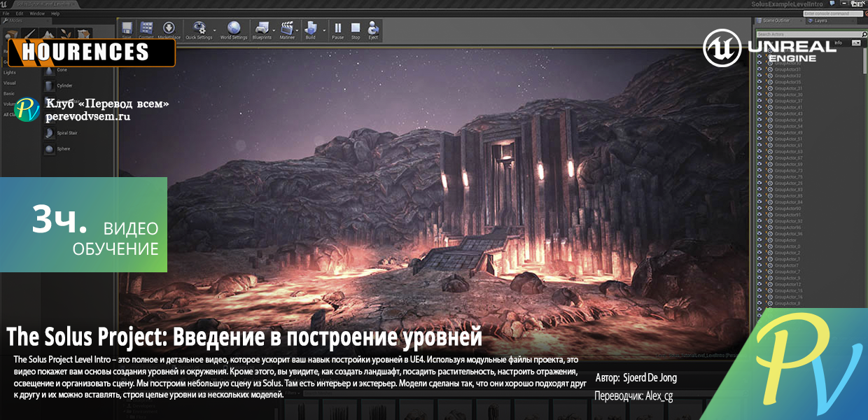868x420 pixels.
Task: Toggle visibility eye of GroupActor_54
Action: tap(759, 126)
